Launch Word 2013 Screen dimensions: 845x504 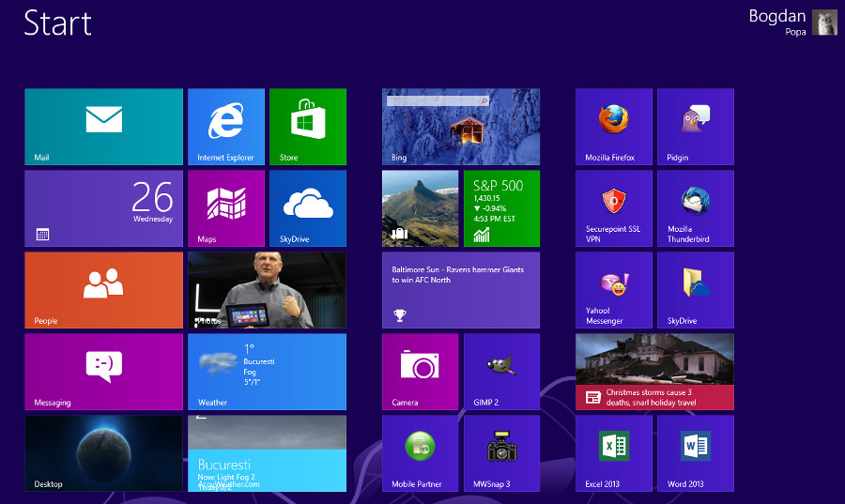pyautogui.click(x=695, y=453)
